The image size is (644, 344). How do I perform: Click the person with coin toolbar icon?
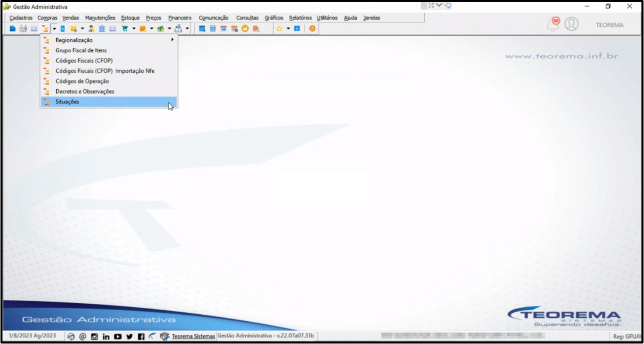pos(92,29)
